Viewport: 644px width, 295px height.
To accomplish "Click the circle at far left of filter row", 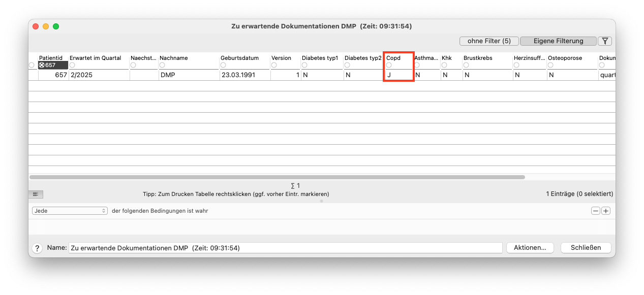I will tap(32, 65).
